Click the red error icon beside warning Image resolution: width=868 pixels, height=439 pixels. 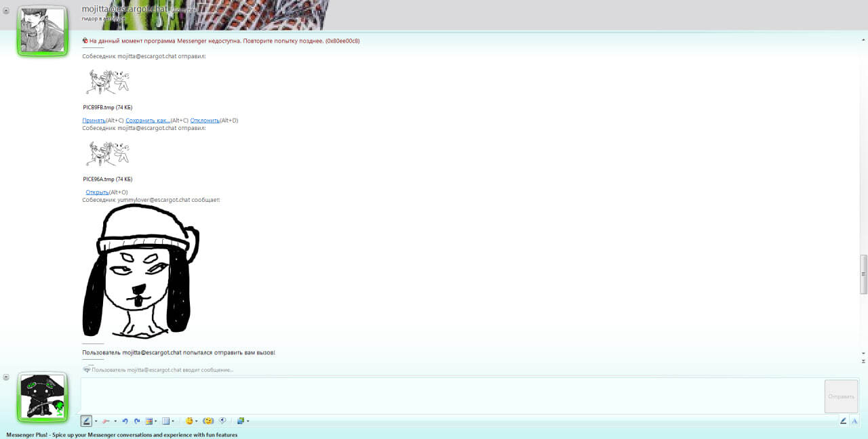click(85, 41)
